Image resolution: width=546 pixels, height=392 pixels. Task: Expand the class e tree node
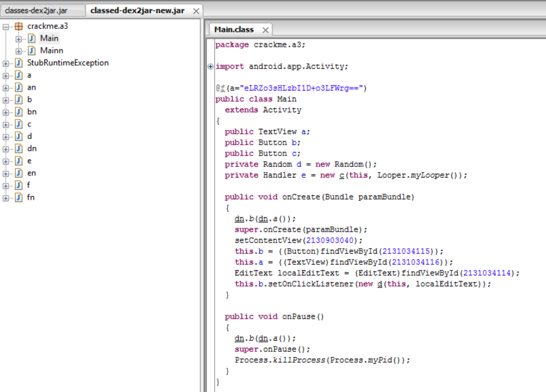(x=5, y=161)
